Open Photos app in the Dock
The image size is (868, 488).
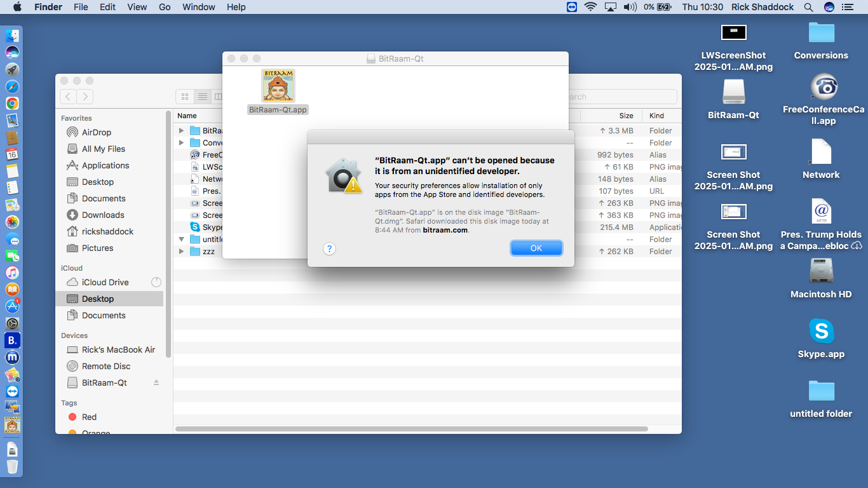(x=12, y=222)
